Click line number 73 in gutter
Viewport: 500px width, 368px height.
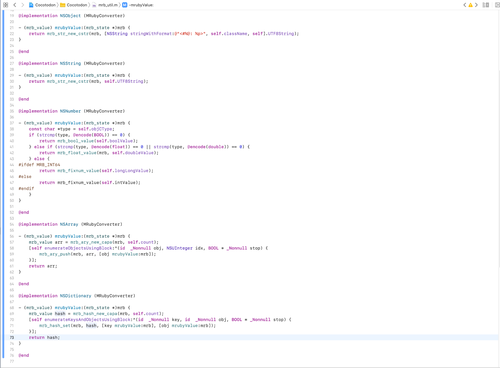point(12,338)
